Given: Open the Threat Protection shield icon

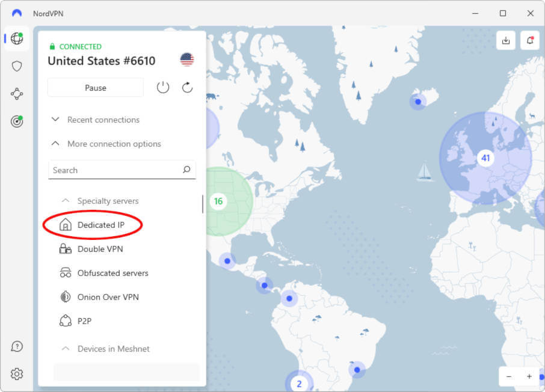Looking at the screenshot, I should point(17,66).
